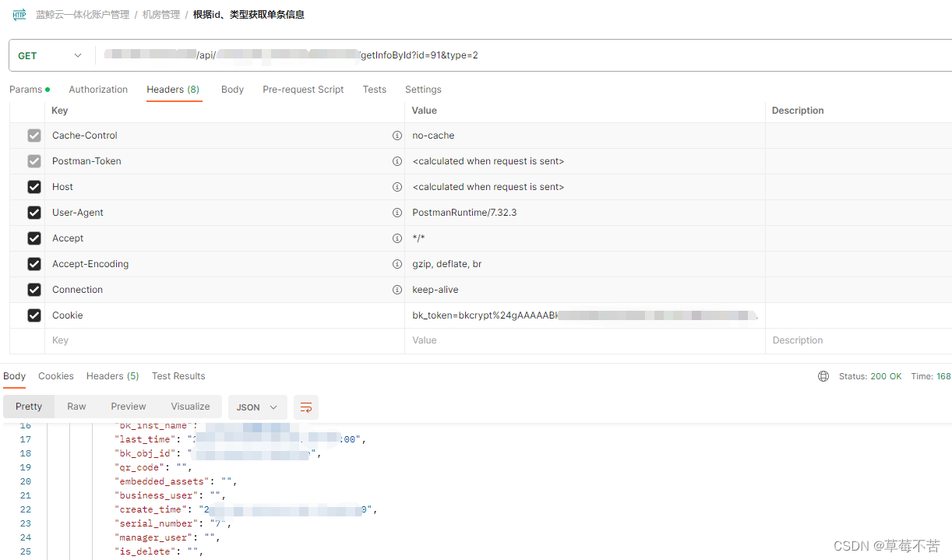Click the globe icon near the response status

click(823, 375)
